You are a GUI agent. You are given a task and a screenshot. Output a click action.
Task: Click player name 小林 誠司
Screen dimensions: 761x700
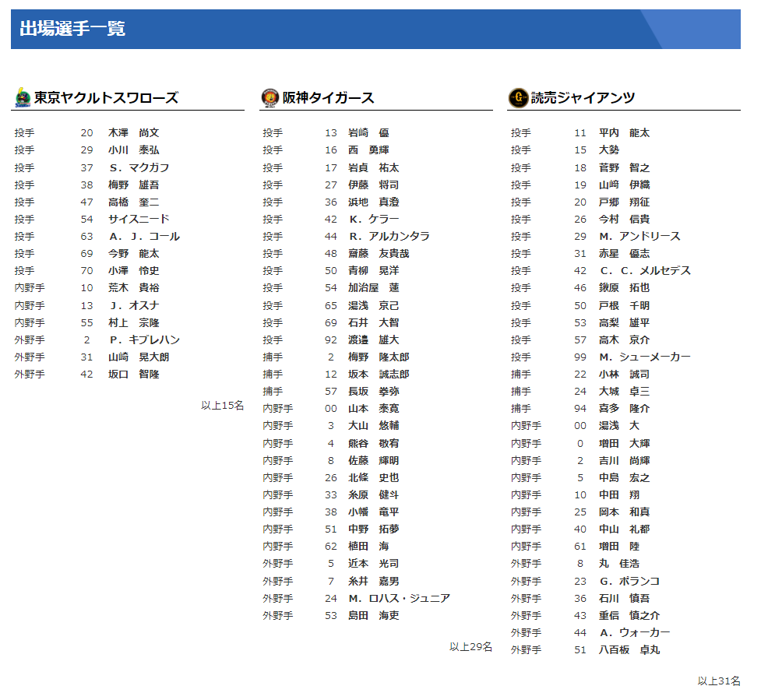click(624, 375)
